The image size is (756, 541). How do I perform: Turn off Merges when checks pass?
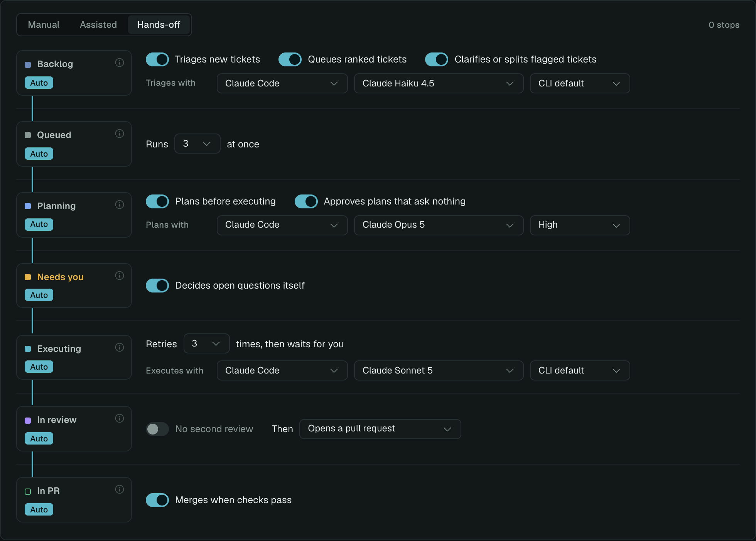tap(157, 500)
